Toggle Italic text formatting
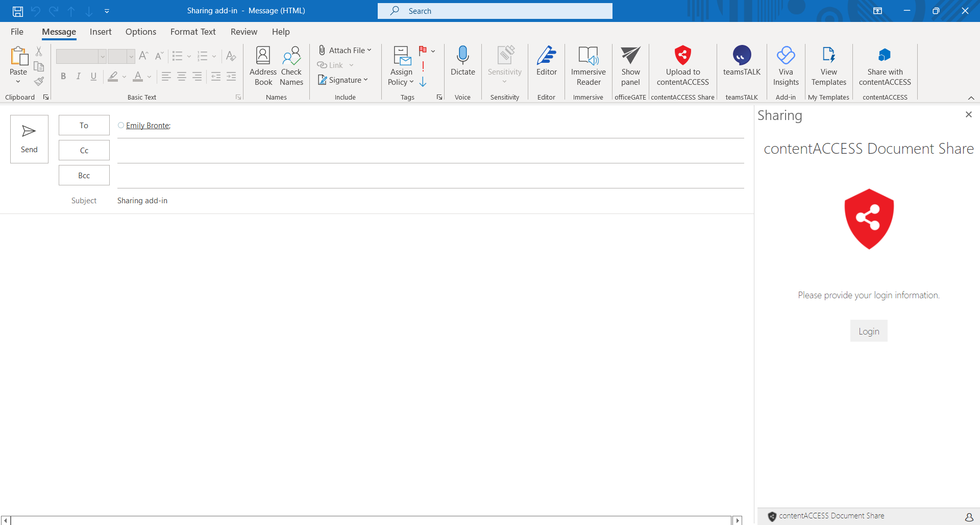This screenshot has height=525, width=980. (78, 77)
